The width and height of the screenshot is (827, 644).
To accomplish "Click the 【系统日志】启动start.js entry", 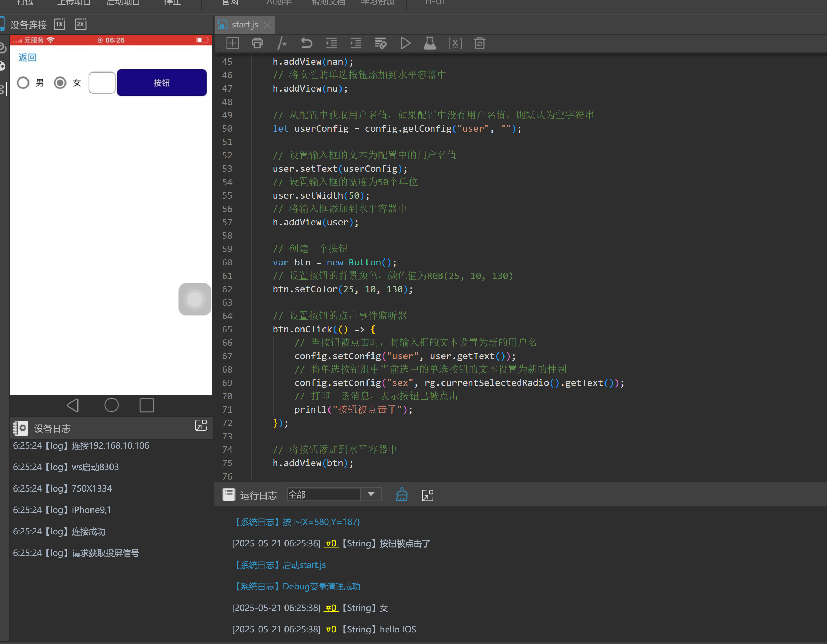I will tap(279, 565).
